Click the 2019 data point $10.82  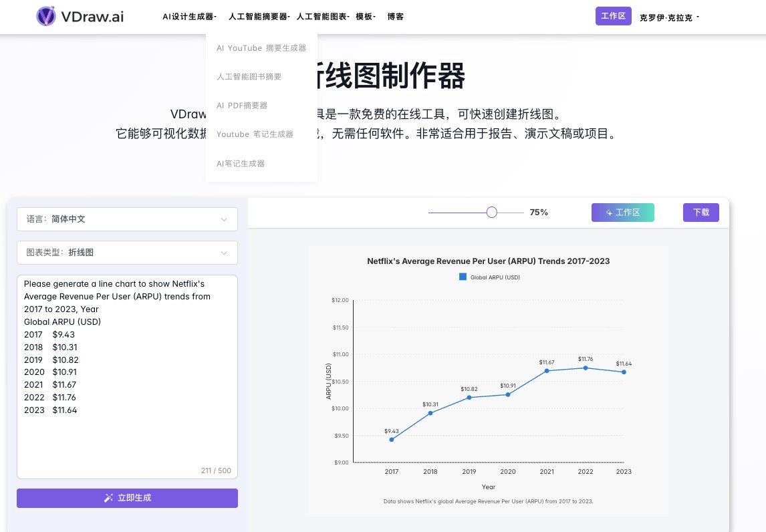point(469,398)
